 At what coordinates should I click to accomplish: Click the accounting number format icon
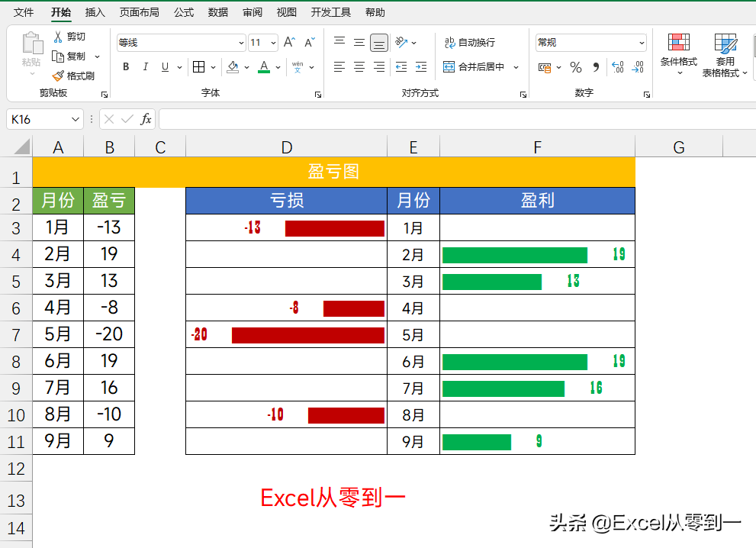pyautogui.click(x=545, y=67)
